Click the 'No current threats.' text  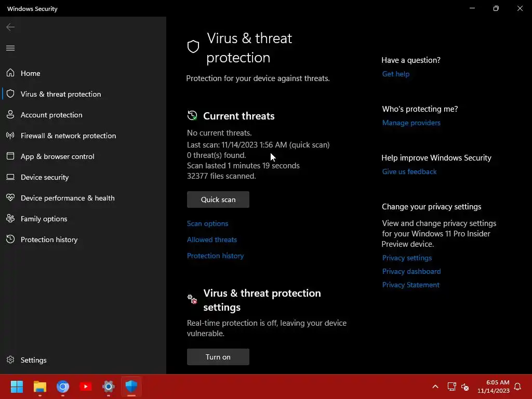click(x=219, y=133)
